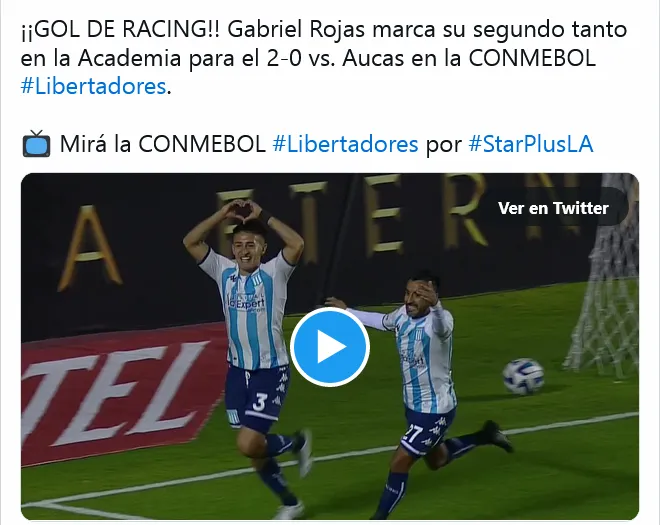Screen dimensions: 660x525
Task: Open the #StarPlusLA hashtag
Action: pos(531,144)
